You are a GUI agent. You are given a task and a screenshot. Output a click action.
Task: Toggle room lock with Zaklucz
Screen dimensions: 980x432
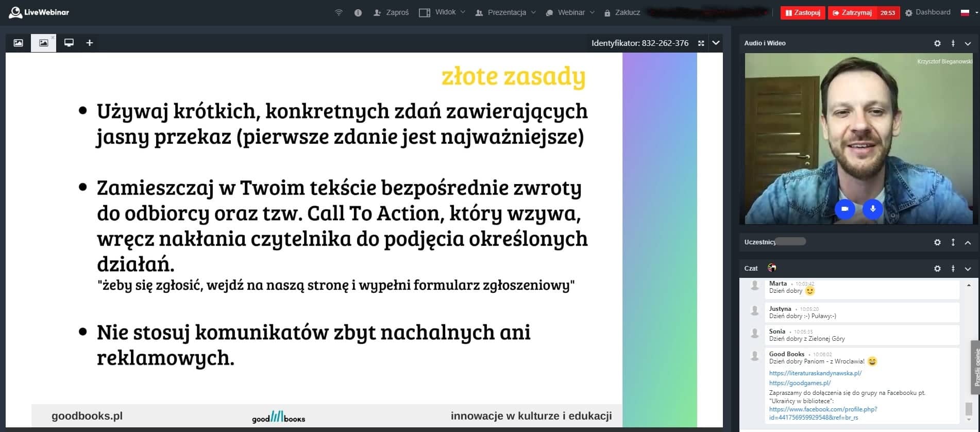[622, 13]
